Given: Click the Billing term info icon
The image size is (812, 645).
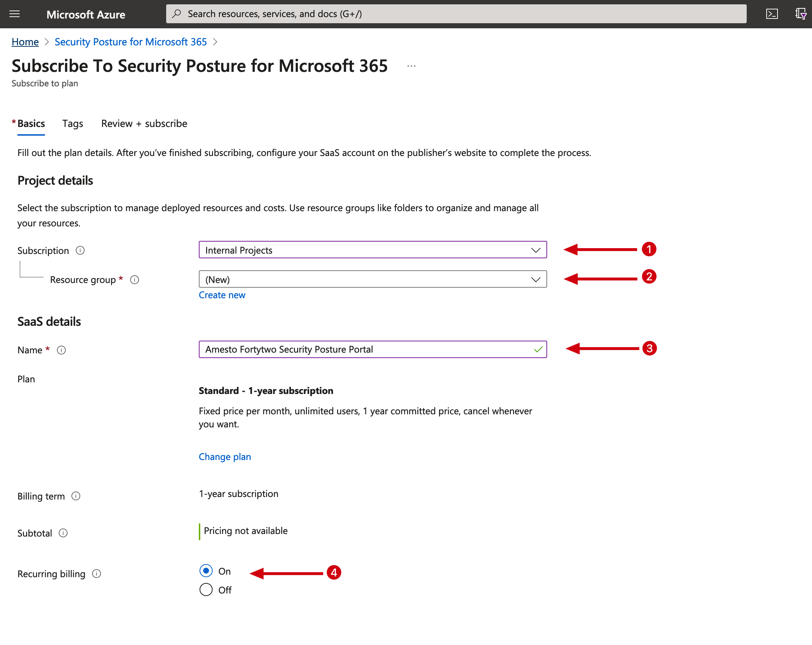Looking at the screenshot, I should 76,496.
